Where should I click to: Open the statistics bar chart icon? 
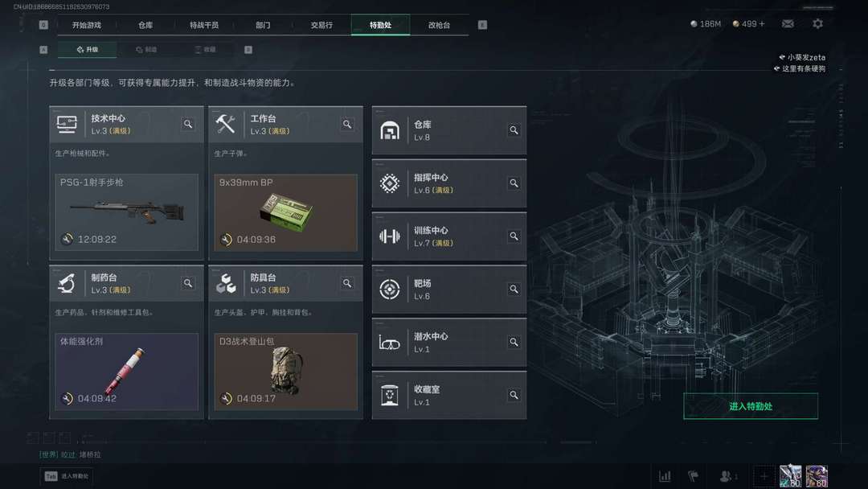click(x=665, y=475)
